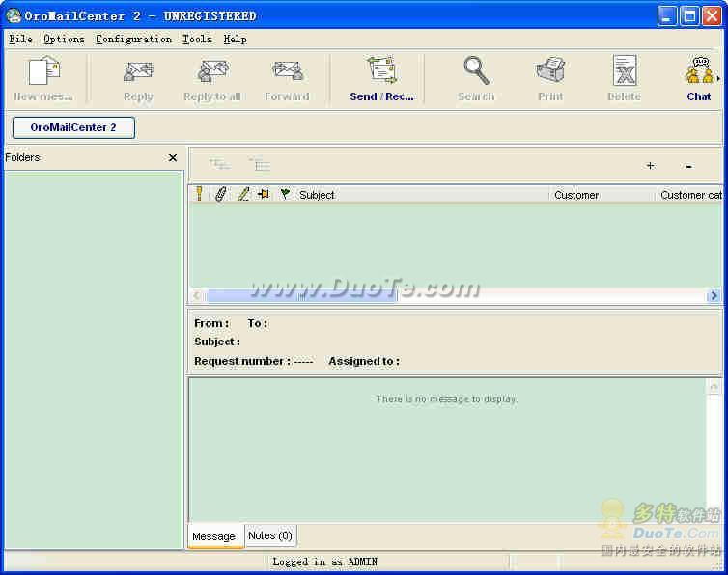
Task: Sort by green flag column icon
Action: click(x=285, y=194)
